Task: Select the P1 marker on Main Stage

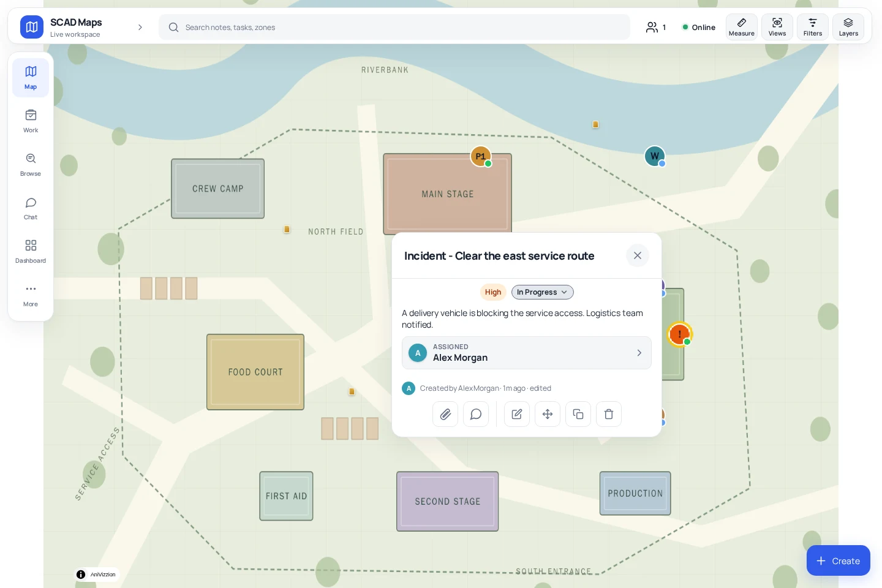Action: pyautogui.click(x=481, y=157)
